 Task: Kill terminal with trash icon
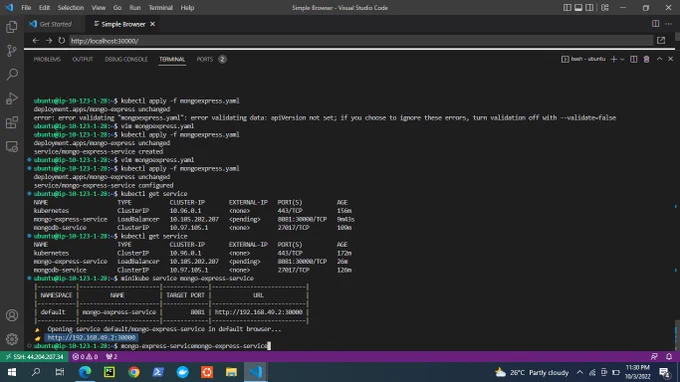[646, 59]
